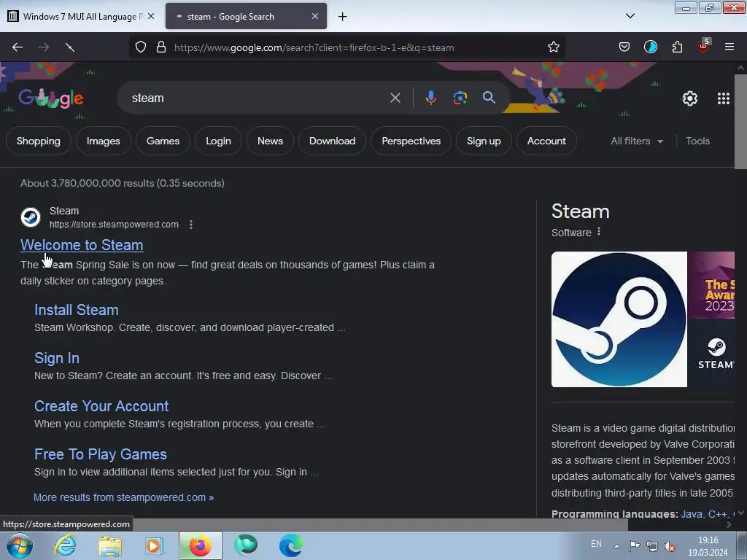Click the steam search input field

(258, 98)
